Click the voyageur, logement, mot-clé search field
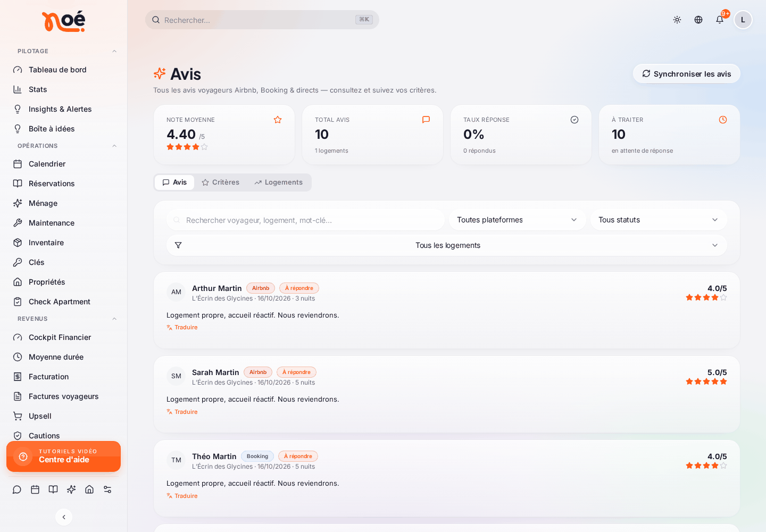The height and width of the screenshot is (532, 766). click(306, 220)
